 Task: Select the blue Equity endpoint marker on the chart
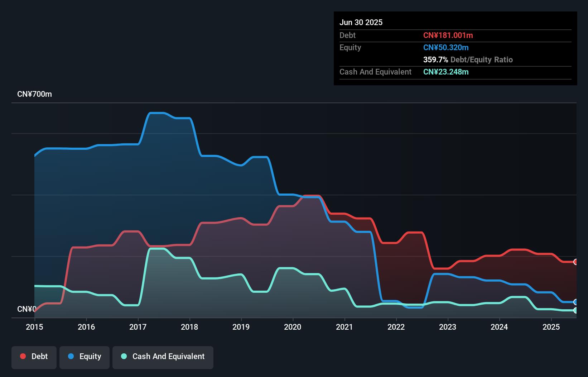pyautogui.click(x=575, y=302)
